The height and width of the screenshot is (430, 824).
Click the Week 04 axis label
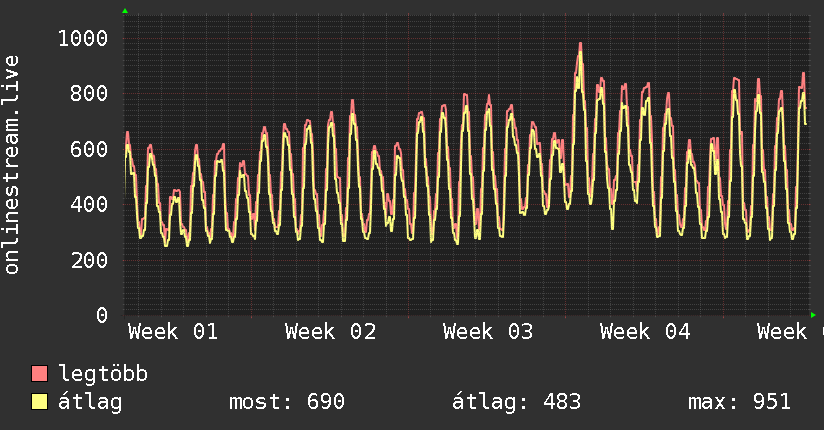[x=646, y=332]
